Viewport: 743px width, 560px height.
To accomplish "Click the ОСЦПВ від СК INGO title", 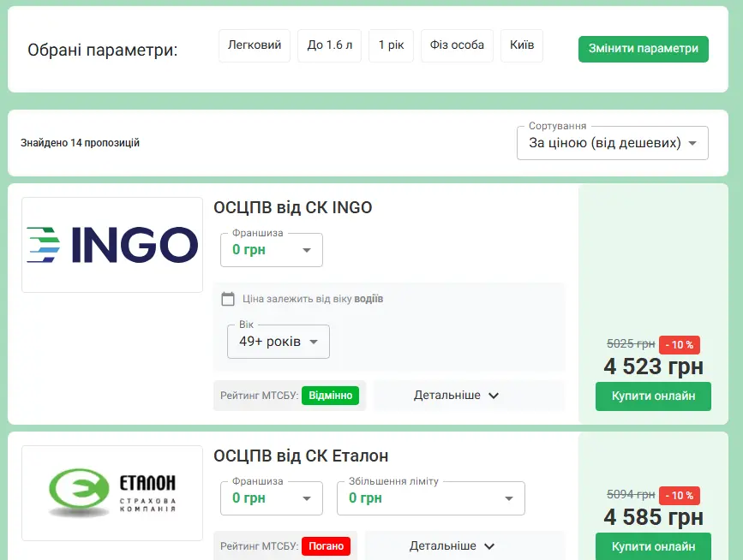I will pos(293,207).
